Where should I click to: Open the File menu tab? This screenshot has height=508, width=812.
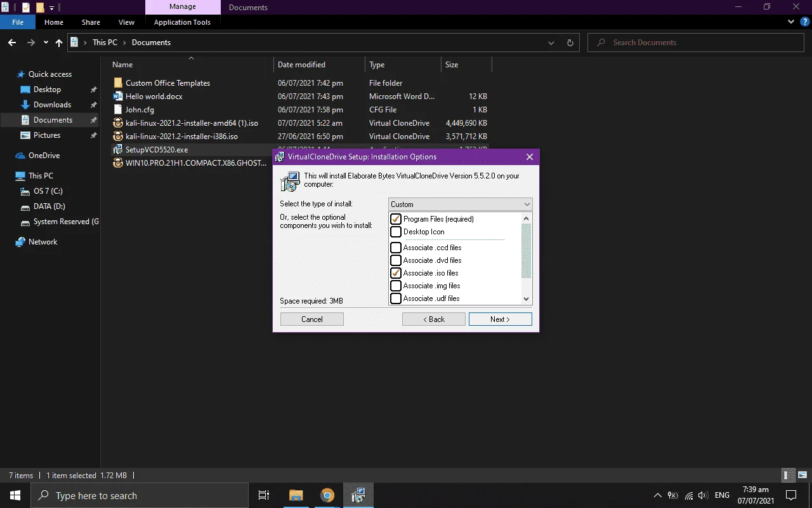18,22
